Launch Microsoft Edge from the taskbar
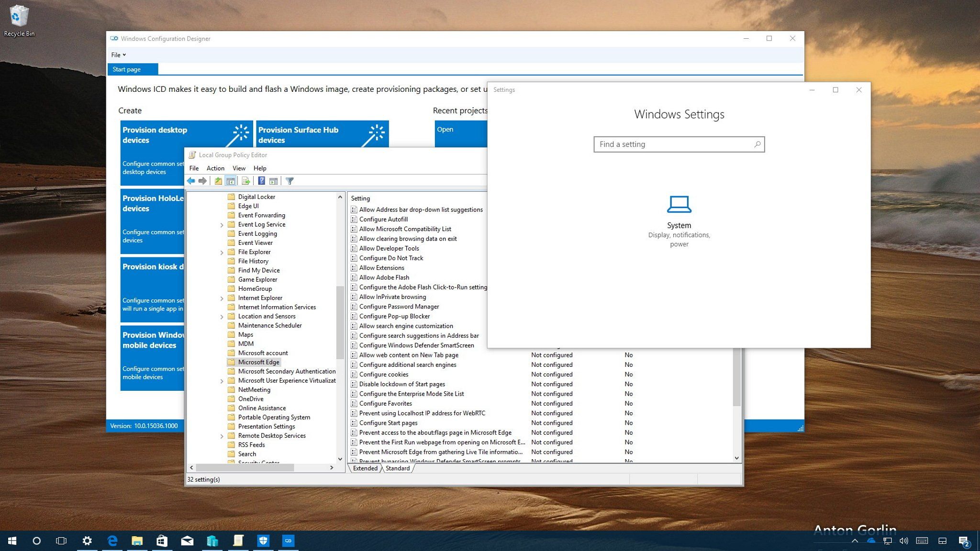980x551 pixels. 112,541
